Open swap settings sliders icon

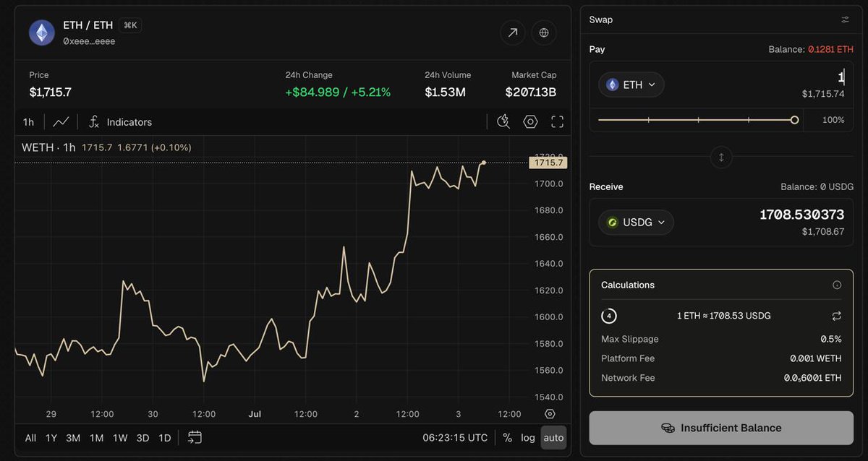(846, 20)
